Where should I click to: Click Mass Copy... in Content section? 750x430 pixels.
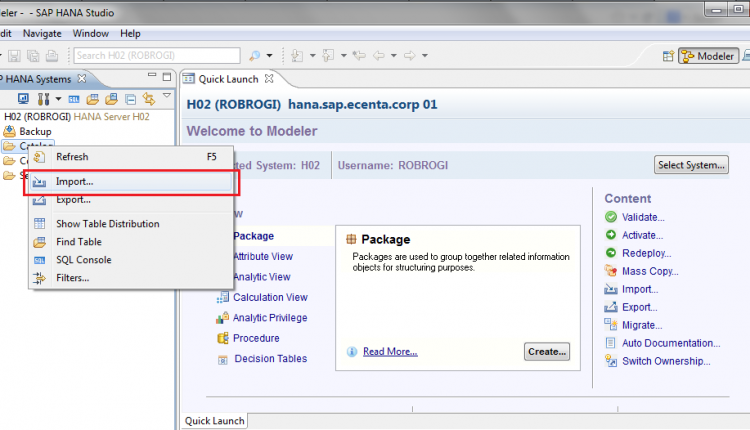tap(650, 272)
